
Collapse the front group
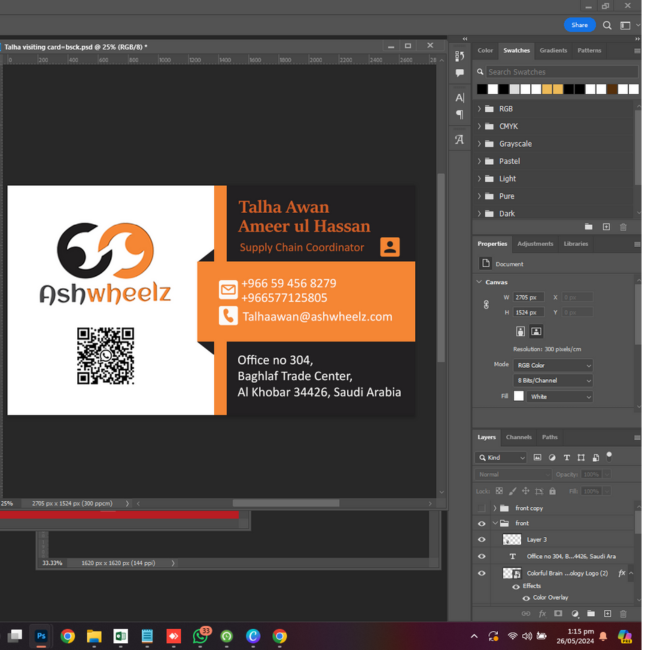pos(495,524)
